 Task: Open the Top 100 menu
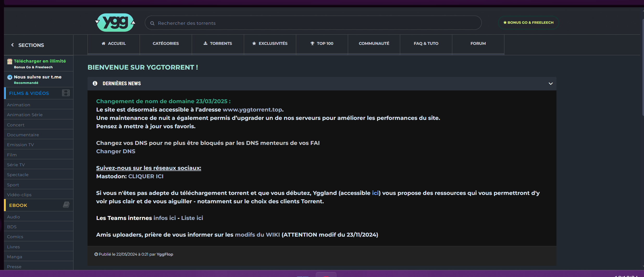point(322,44)
